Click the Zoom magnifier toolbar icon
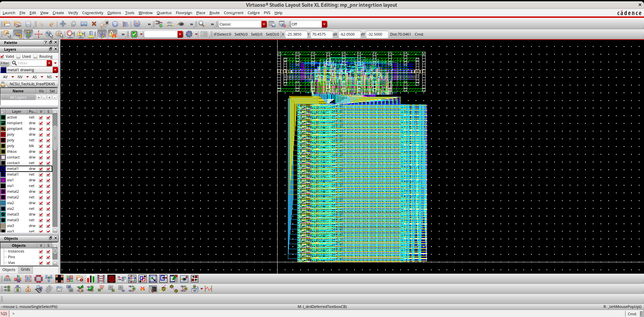Viewport: 644px width, 317px height. tap(201, 24)
